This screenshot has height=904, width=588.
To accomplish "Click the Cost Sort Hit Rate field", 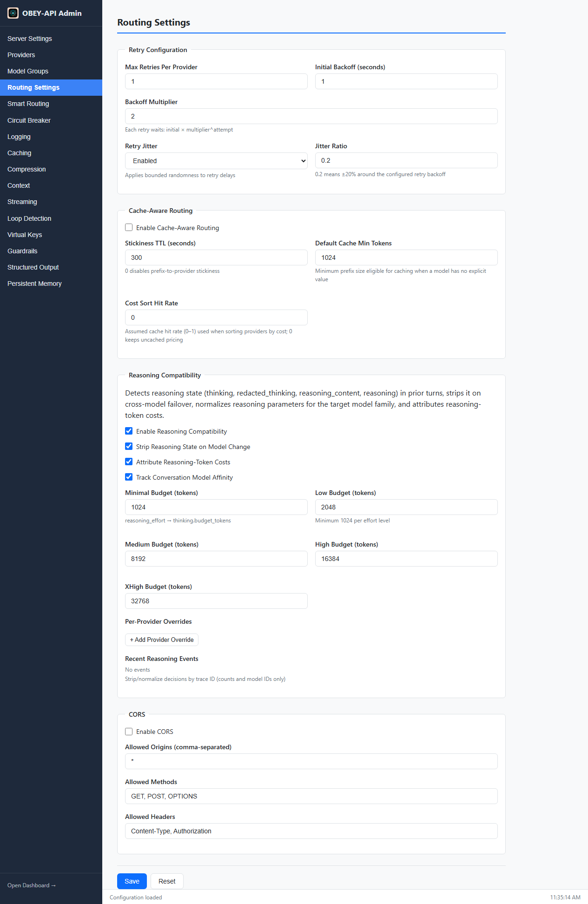I will pos(216,317).
